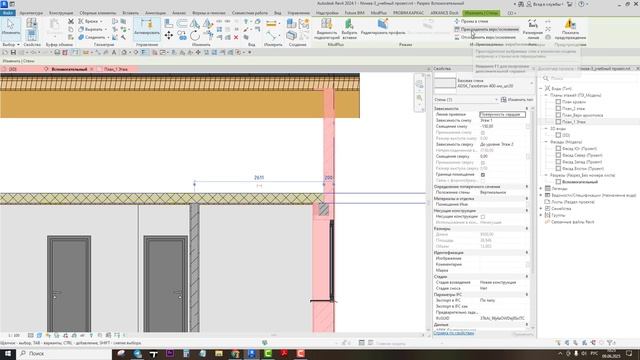640x360 pixels.
Task: Click the Cut scissors icon in clipboard
Action: point(71,21)
